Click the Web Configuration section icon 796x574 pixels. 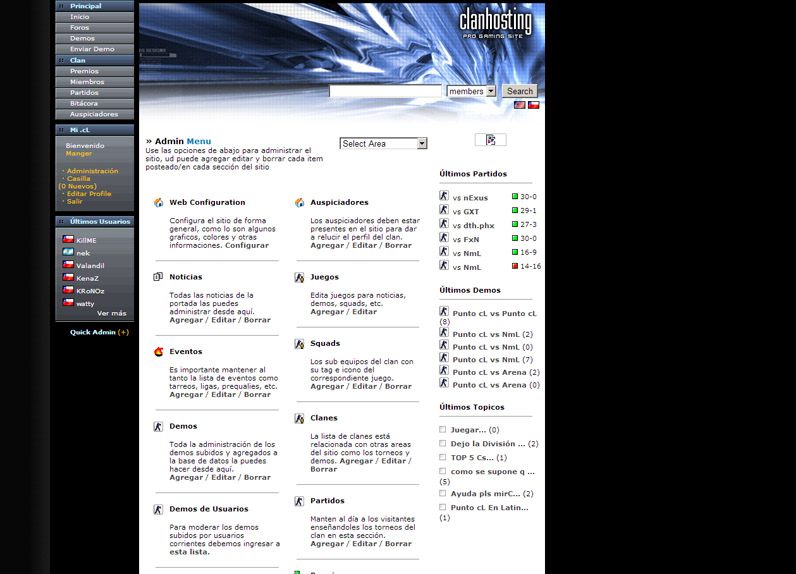click(158, 202)
